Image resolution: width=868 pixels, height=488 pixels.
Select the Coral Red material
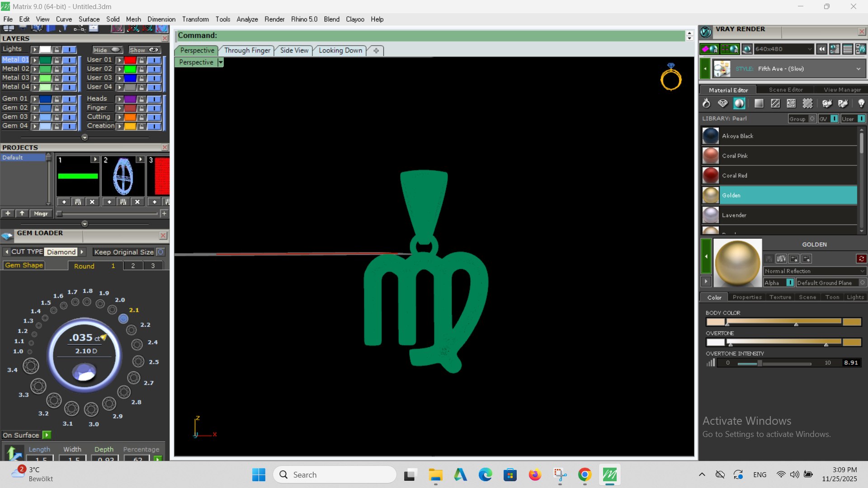(779, 175)
